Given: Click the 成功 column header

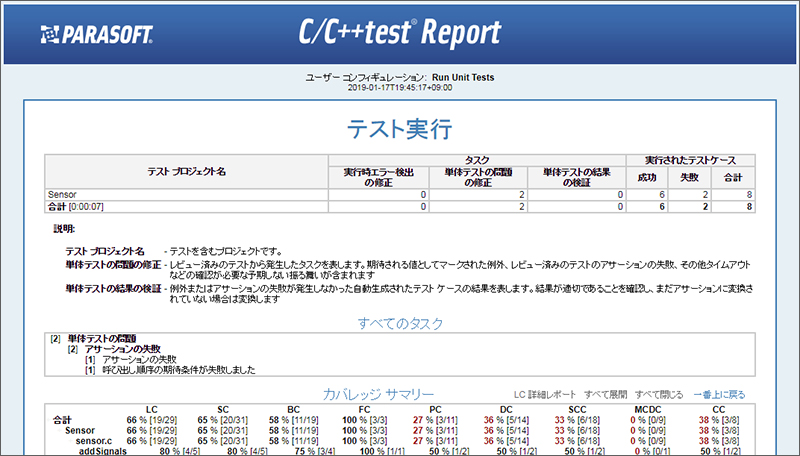Looking at the screenshot, I should click(647, 177).
